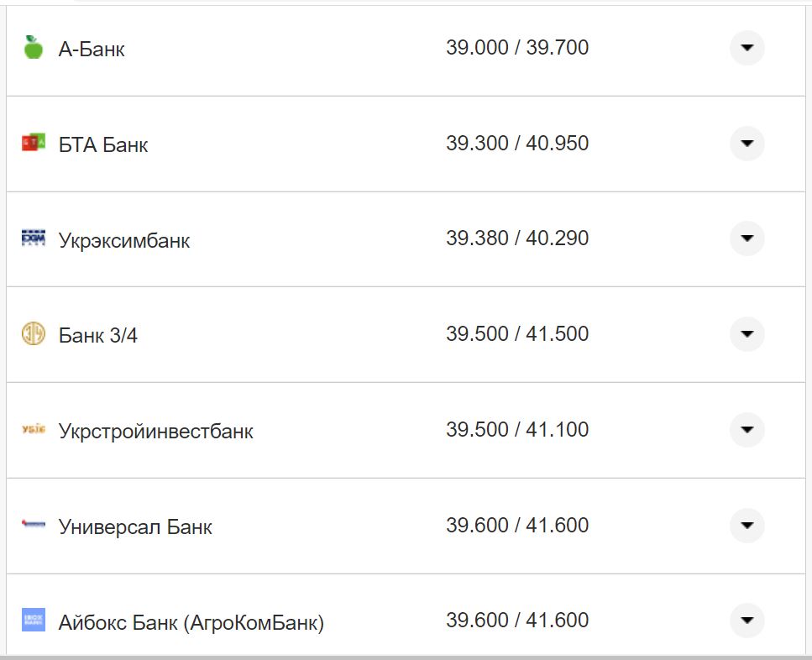Click the Универсал Банк logo icon

[x=34, y=526]
